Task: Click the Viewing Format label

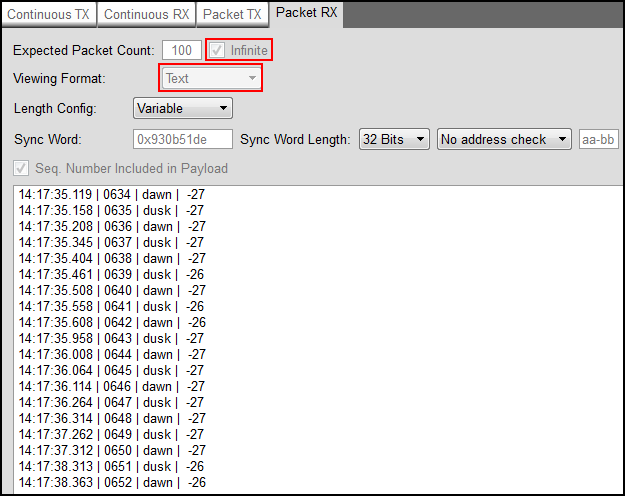Action: 59,78
